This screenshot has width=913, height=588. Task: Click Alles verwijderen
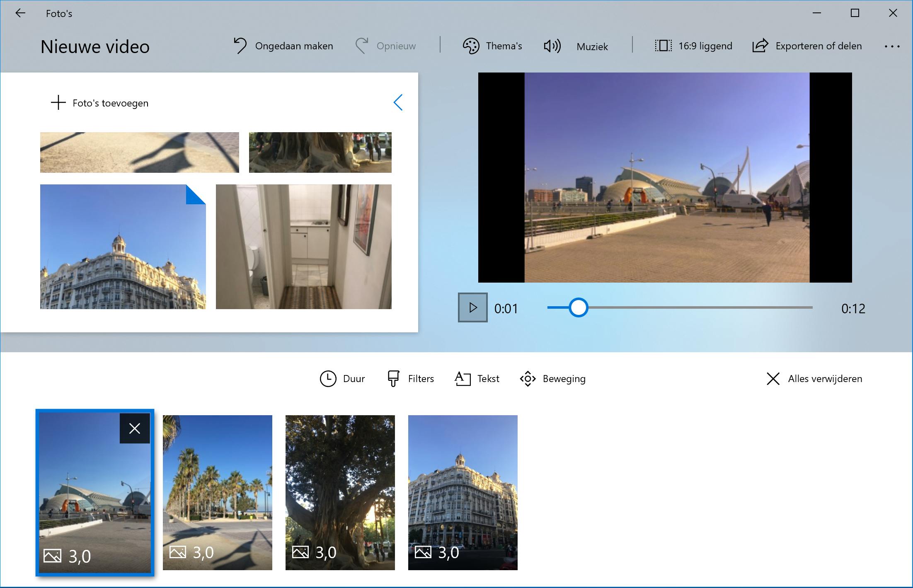(814, 379)
